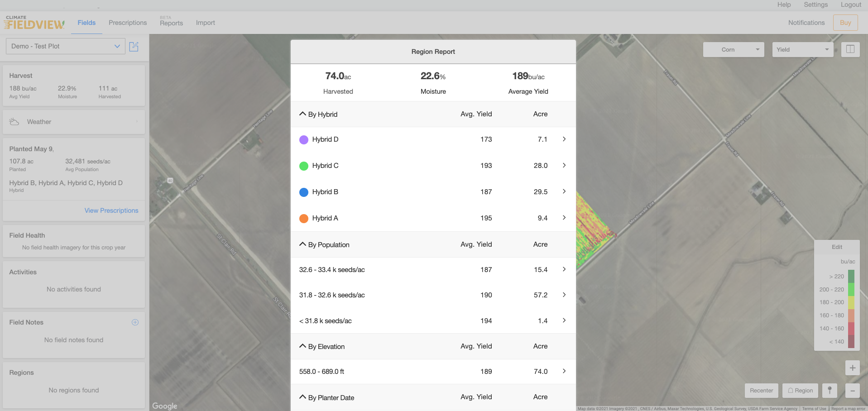Image resolution: width=868 pixels, height=411 pixels.
Task: Go to the Import tab
Action: coord(205,23)
